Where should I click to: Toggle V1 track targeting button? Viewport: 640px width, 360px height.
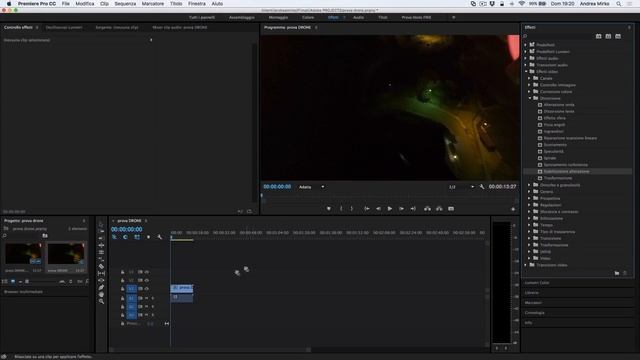(x=131, y=289)
